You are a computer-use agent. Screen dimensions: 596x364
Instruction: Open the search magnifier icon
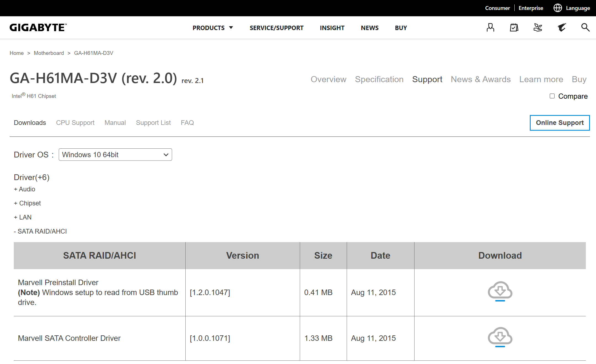coord(585,28)
